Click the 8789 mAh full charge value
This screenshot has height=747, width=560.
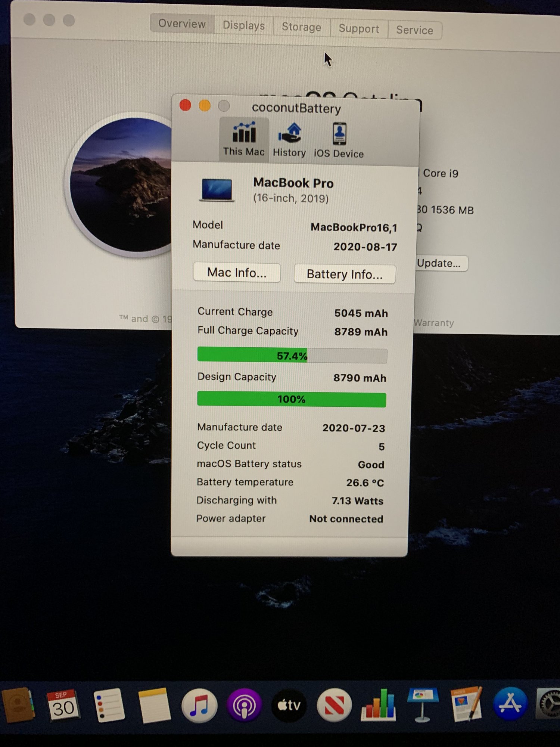coord(361,332)
